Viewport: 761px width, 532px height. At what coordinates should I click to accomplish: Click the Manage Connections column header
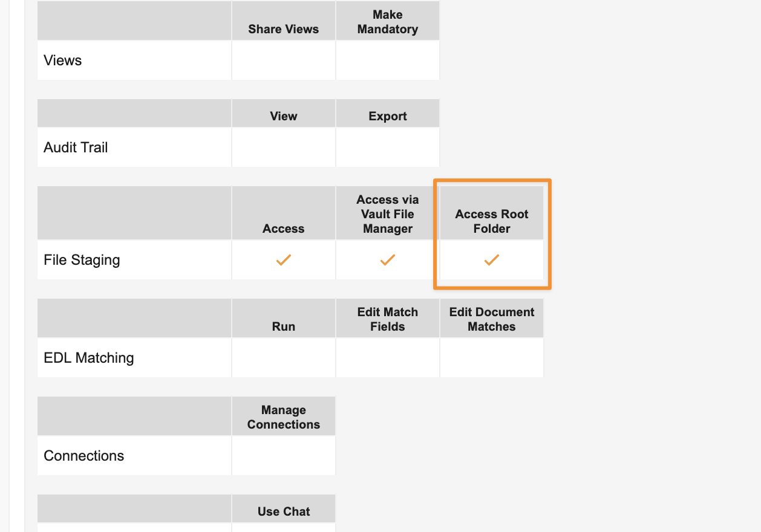(283, 417)
